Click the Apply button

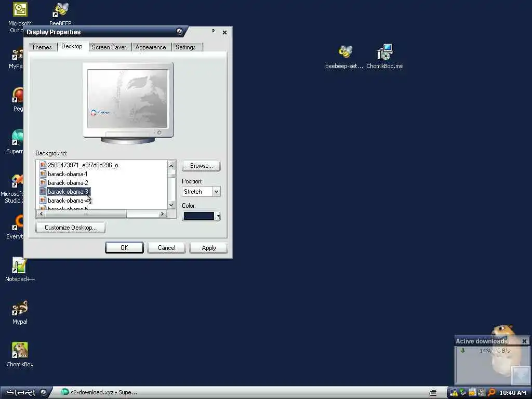[209, 248]
